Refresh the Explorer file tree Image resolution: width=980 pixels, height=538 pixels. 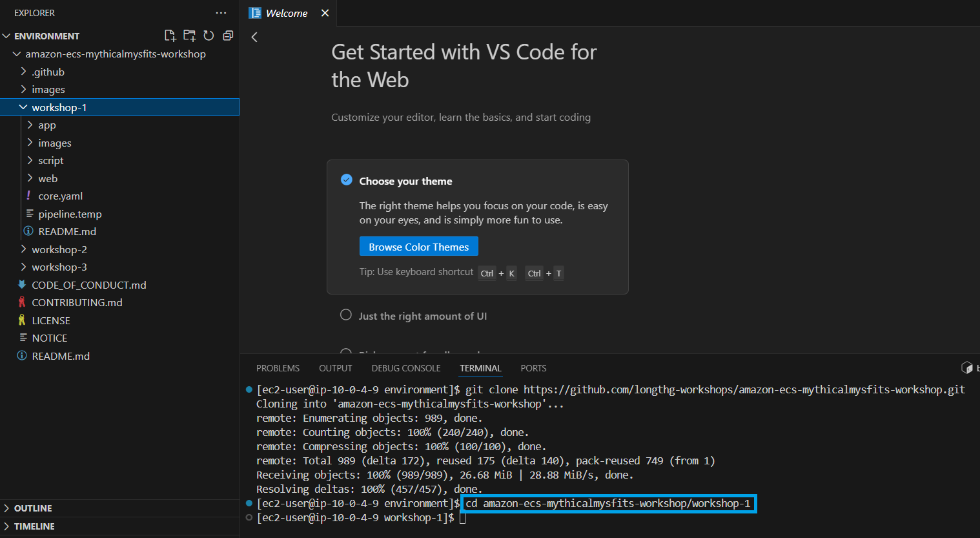click(209, 36)
